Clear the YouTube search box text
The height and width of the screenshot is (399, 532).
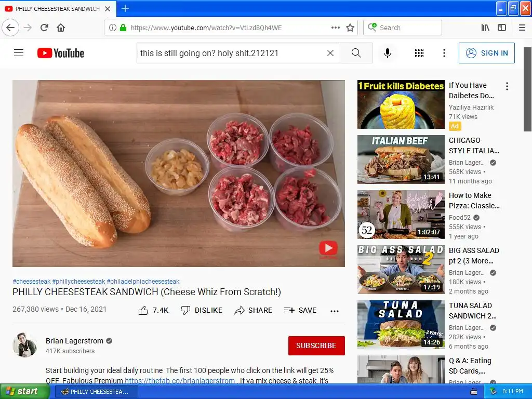point(330,53)
